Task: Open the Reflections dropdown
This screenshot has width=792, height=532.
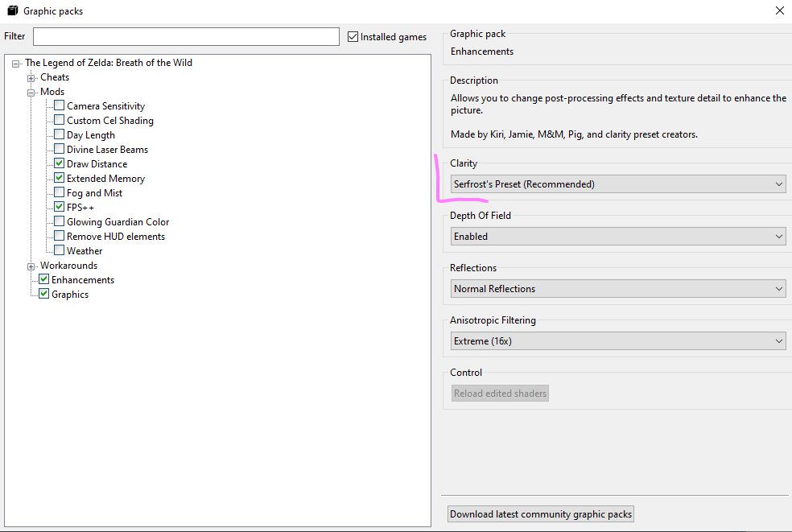Action: pyautogui.click(x=617, y=288)
